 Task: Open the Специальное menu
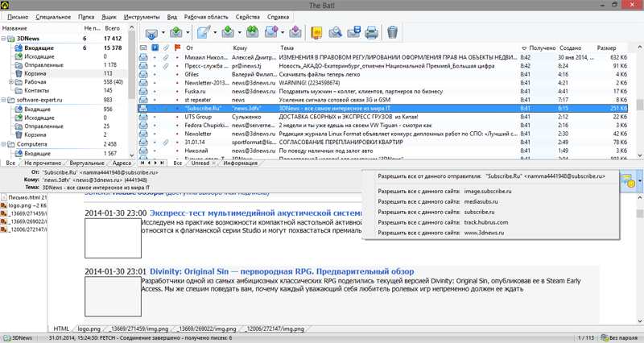point(53,17)
